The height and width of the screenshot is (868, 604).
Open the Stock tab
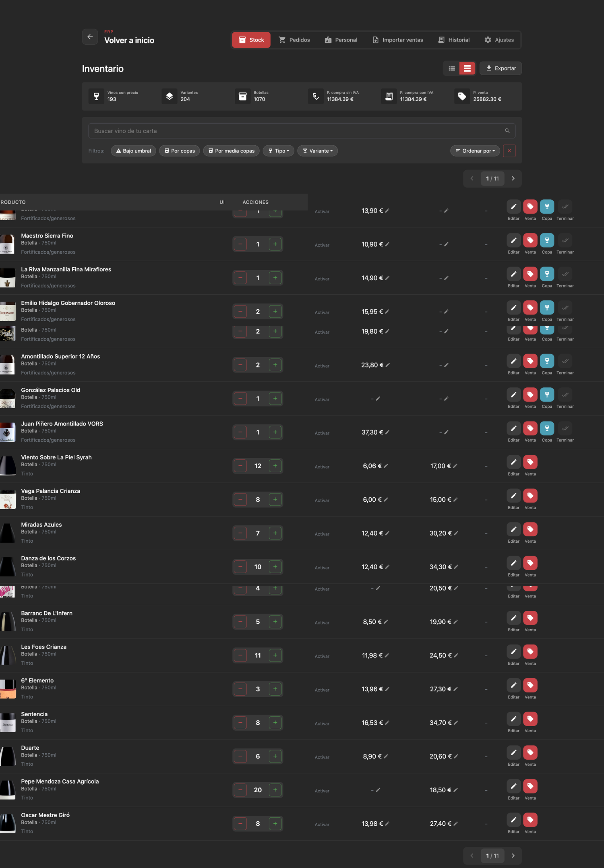pyautogui.click(x=251, y=40)
